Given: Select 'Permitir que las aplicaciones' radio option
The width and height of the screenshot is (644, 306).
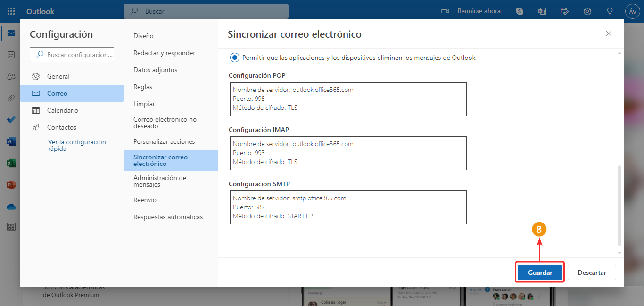Looking at the screenshot, I should (234, 58).
